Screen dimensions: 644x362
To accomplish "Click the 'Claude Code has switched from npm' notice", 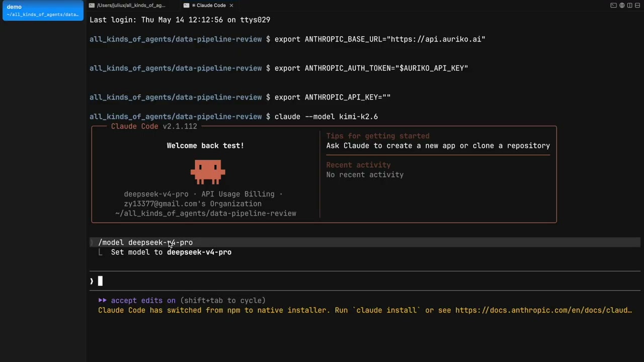I will (365, 310).
